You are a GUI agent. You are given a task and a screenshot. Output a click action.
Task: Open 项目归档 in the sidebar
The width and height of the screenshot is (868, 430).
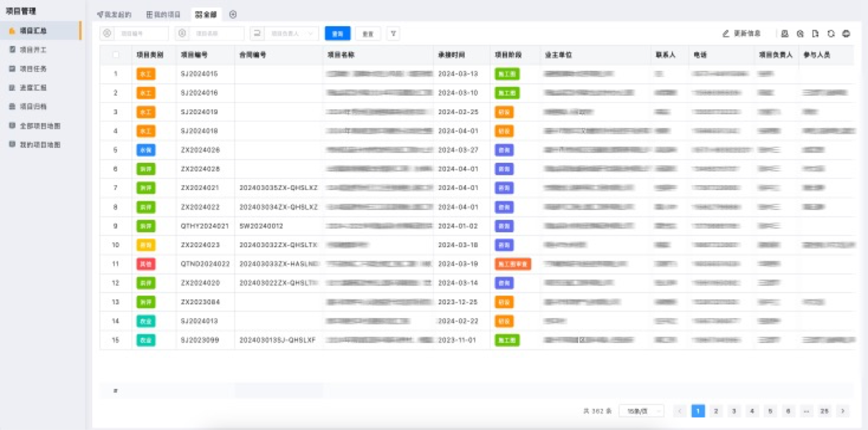(x=33, y=106)
